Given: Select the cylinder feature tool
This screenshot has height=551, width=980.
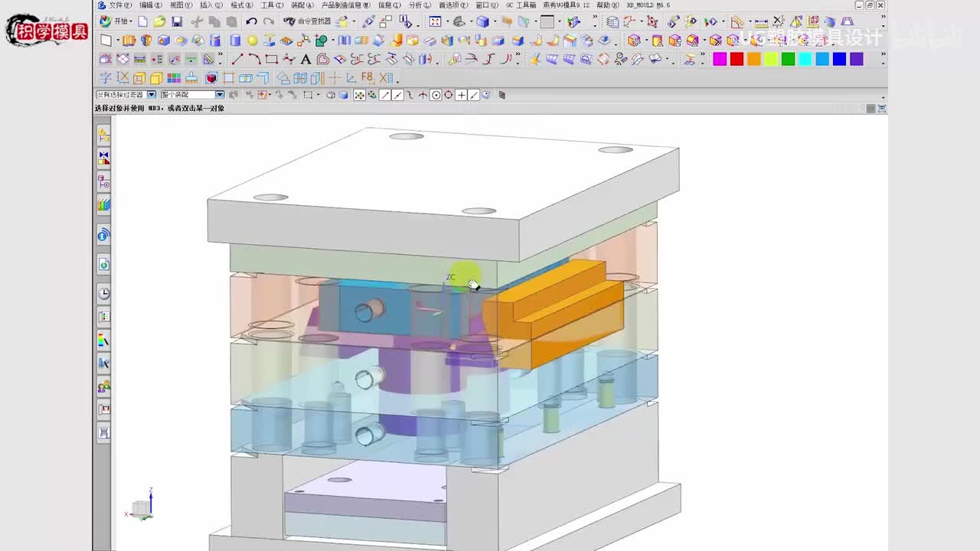Looking at the screenshot, I should point(236,41).
